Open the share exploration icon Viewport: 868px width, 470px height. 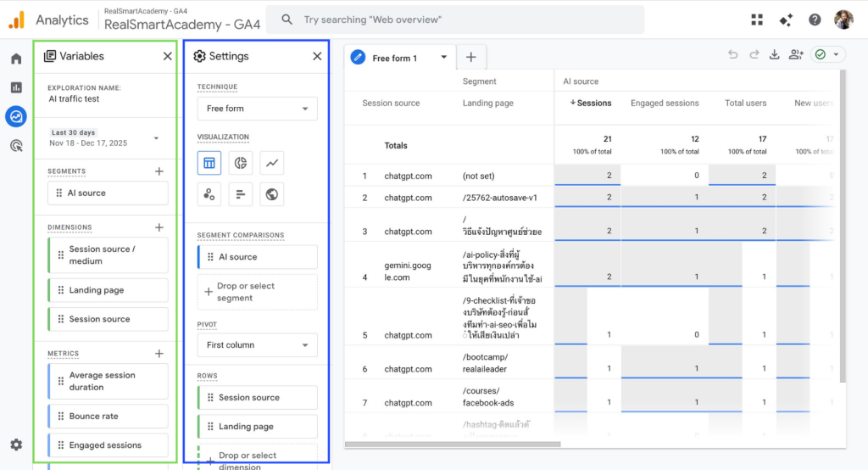795,55
